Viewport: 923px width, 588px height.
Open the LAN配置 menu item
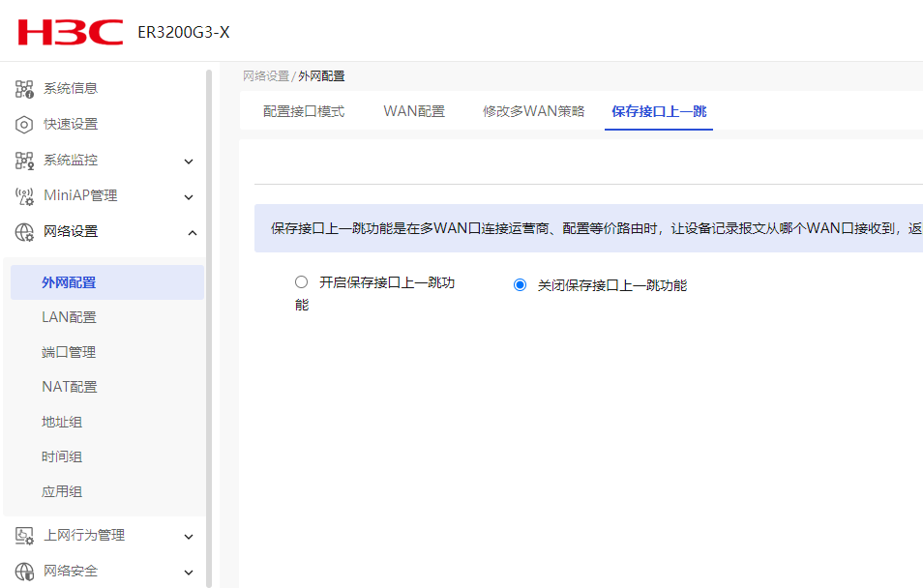(x=69, y=317)
